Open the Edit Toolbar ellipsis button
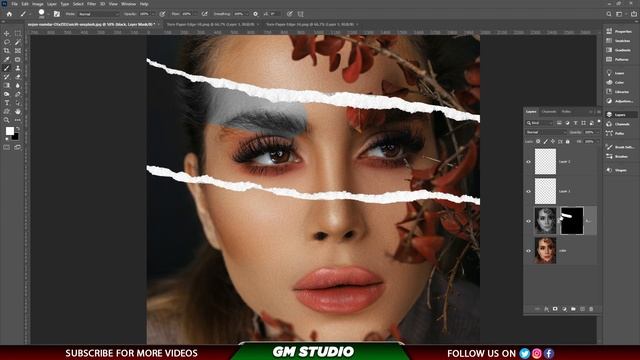This screenshot has width=640, height=360. (18, 120)
